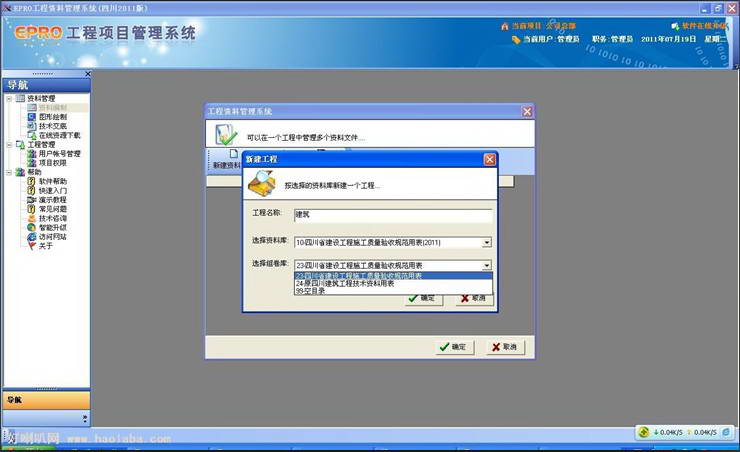This screenshot has width=740, height=452.
Task: Click 取消 in 新建工程 dialog
Action: pos(474,299)
